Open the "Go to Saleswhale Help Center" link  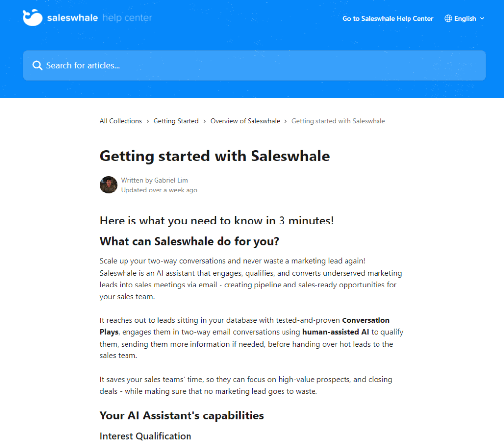click(x=387, y=18)
